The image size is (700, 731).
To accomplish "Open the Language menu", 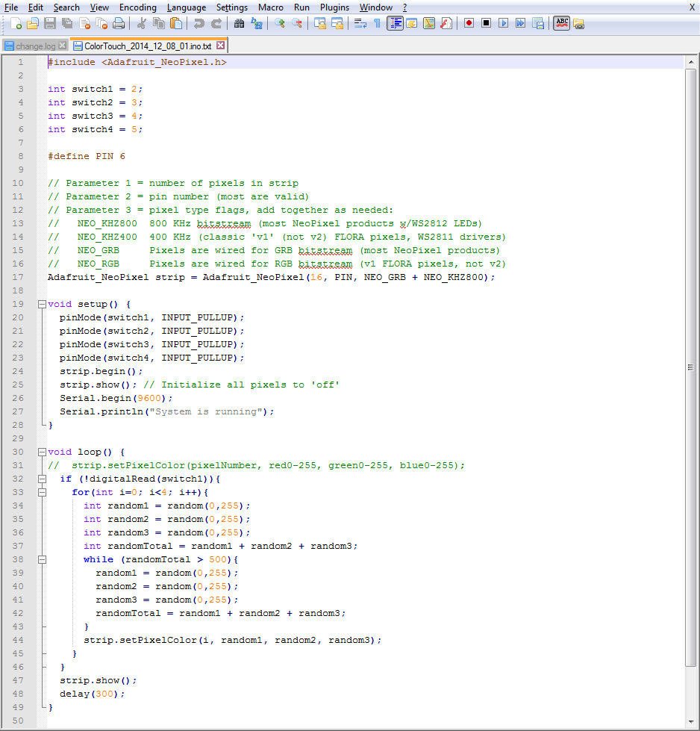I will pos(187,7).
